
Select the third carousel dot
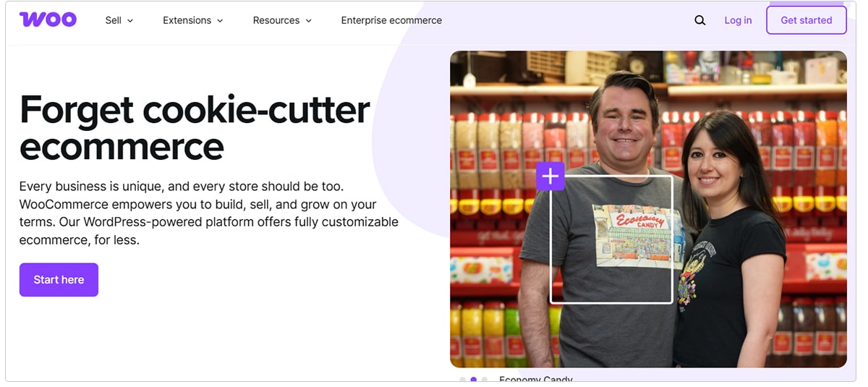coord(485,379)
